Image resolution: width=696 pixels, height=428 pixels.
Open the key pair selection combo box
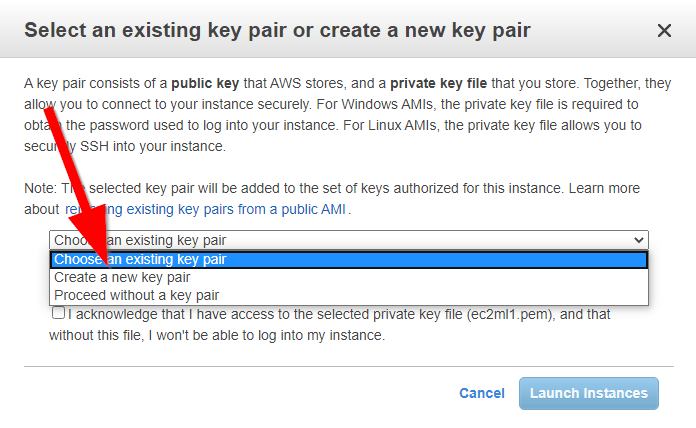tap(340, 240)
